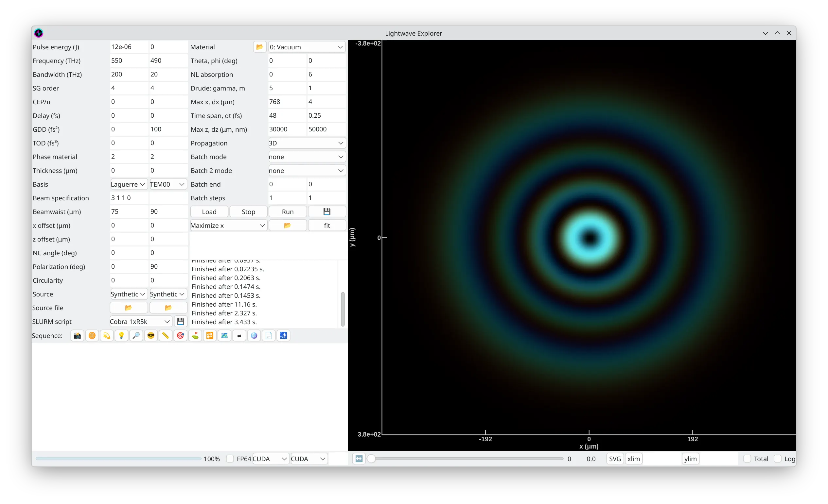Open material file with folder icon next to Material
This screenshot has width=828, height=504.
point(259,47)
